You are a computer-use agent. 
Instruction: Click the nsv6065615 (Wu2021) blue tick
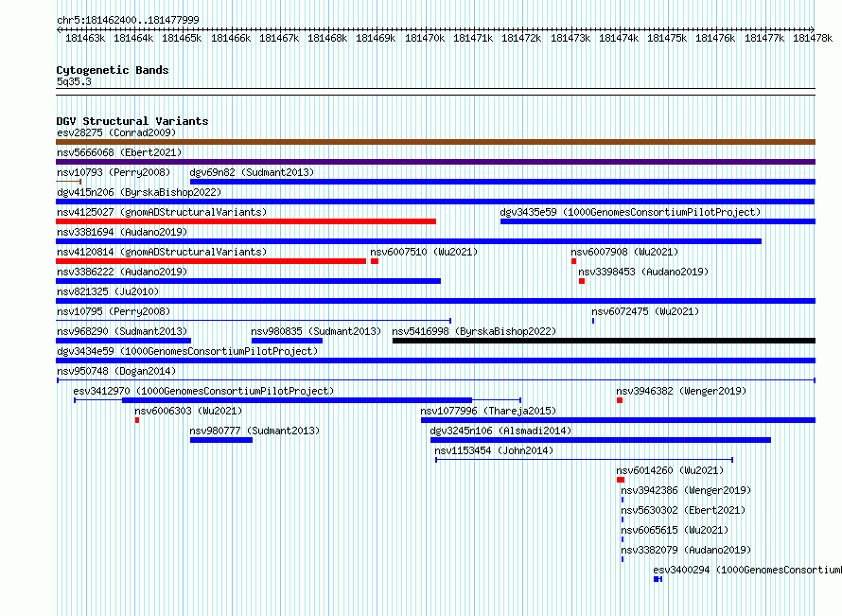point(623,539)
